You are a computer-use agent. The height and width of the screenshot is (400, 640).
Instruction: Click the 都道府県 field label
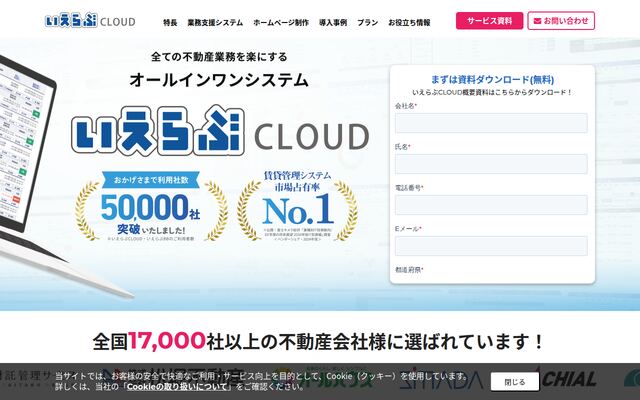pyautogui.click(x=409, y=270)
